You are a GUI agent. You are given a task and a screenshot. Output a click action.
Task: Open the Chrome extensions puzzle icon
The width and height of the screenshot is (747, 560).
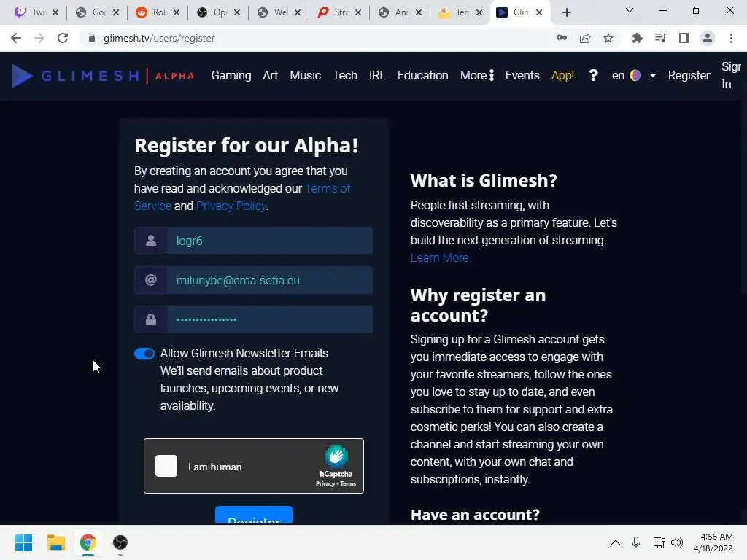pos(637,38)
